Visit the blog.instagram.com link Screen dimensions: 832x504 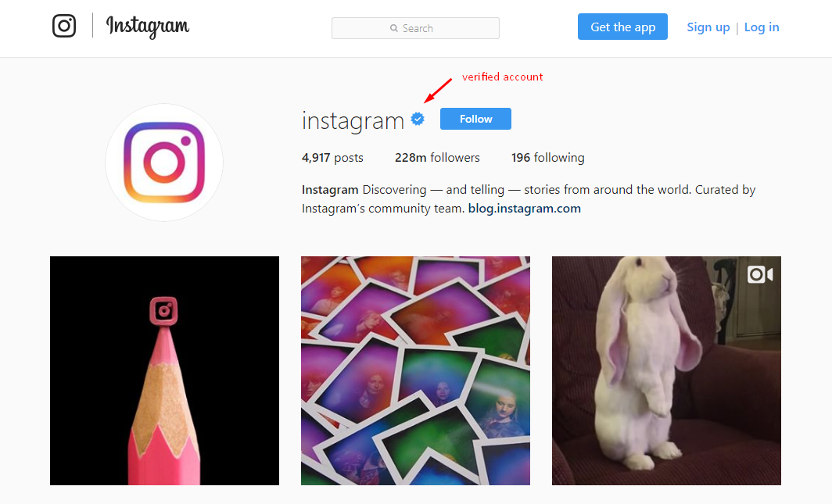coord(524,209)
